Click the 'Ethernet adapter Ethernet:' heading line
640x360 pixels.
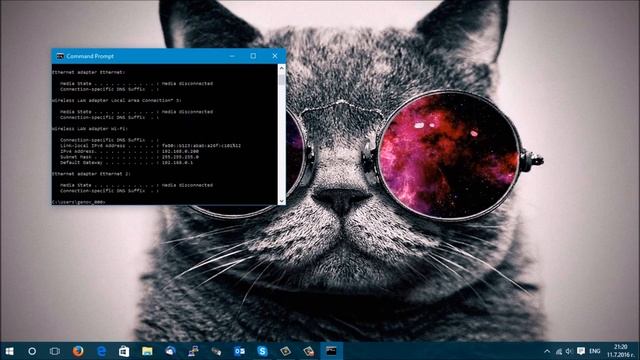89,72
